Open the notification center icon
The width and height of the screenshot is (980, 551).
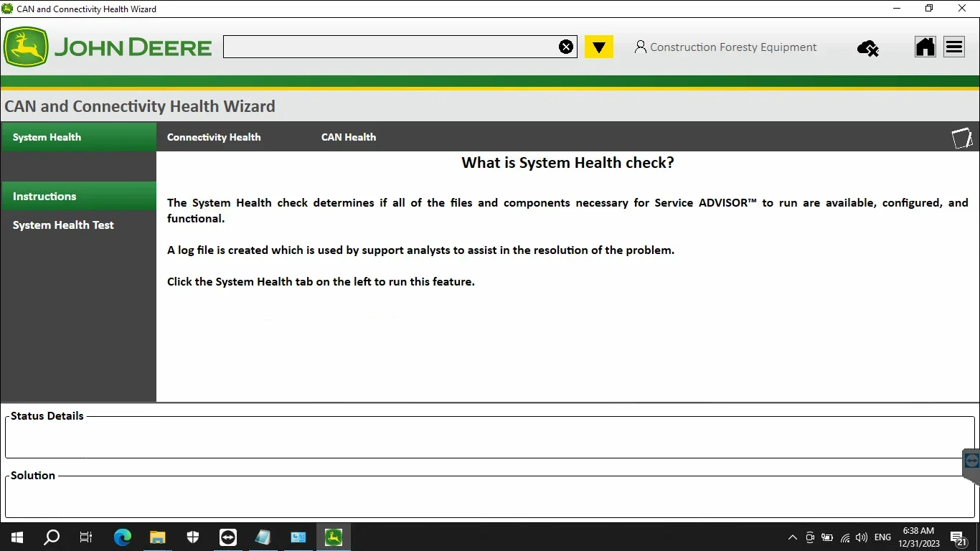click(959, 537)
